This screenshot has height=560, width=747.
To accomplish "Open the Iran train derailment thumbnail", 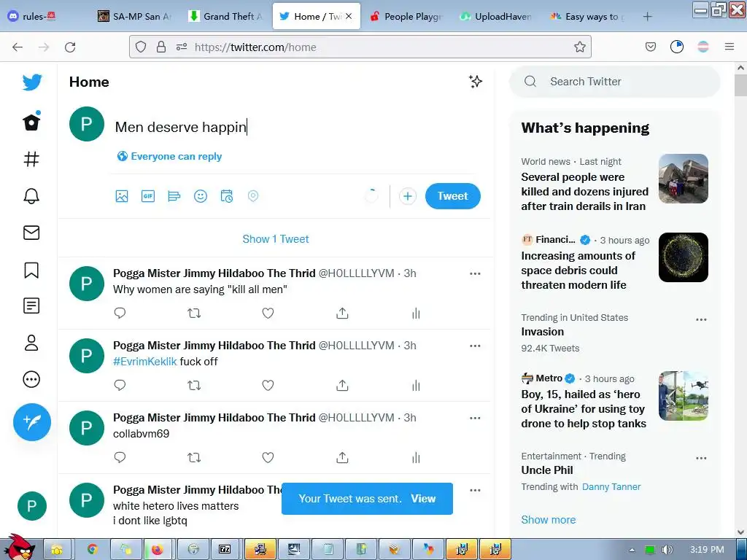I will coord(683,179).
